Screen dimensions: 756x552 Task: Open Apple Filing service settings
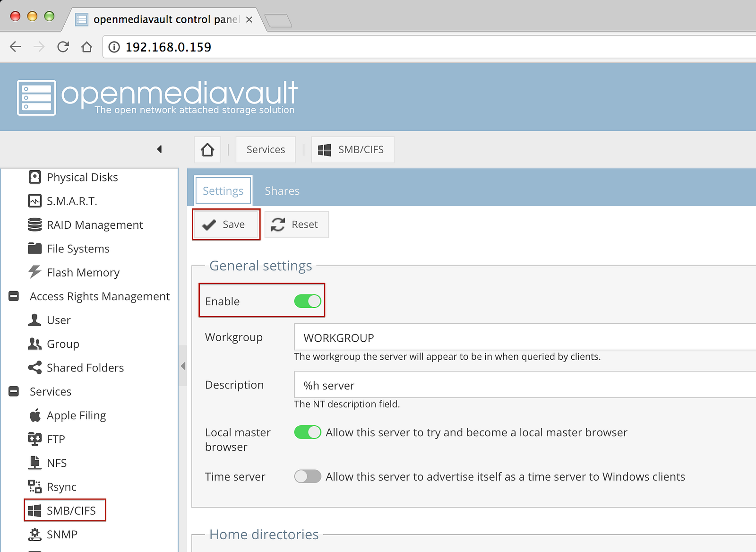click(76, 415)
